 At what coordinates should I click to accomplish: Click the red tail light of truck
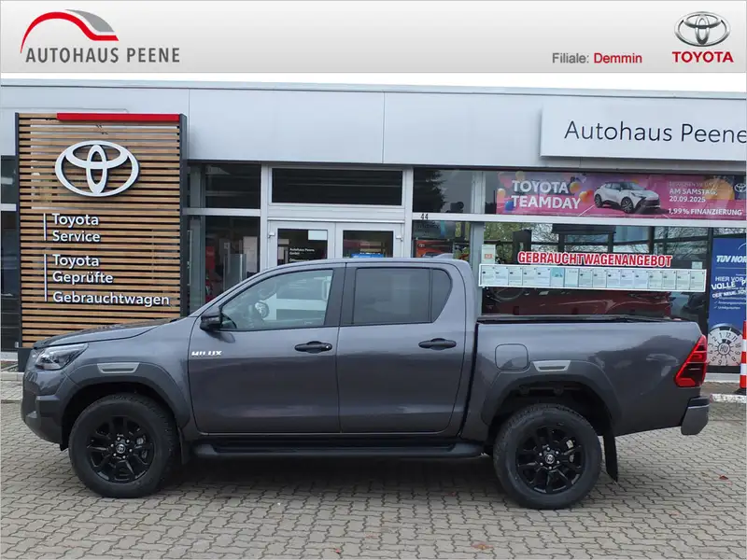pyautogui.click(x=691, y=362)
